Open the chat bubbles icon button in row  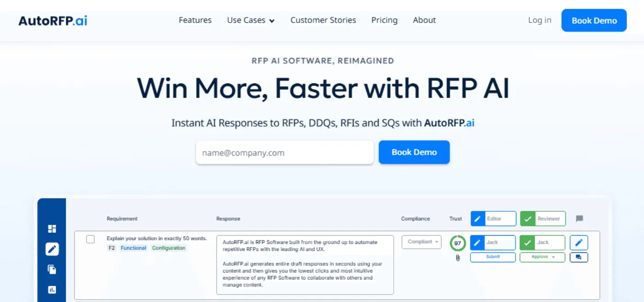pyautogui.click(x=579, y=257)
